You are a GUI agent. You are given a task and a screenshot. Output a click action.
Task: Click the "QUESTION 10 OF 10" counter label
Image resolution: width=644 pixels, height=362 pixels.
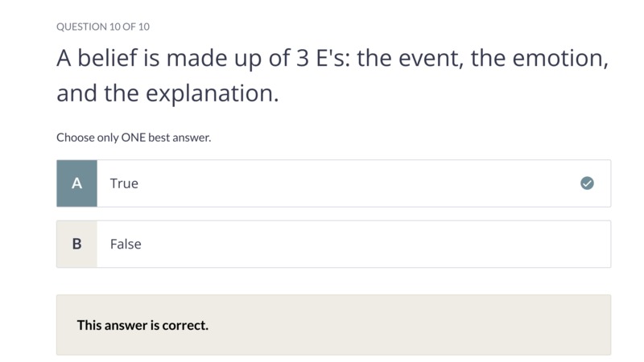pos(103,27)
